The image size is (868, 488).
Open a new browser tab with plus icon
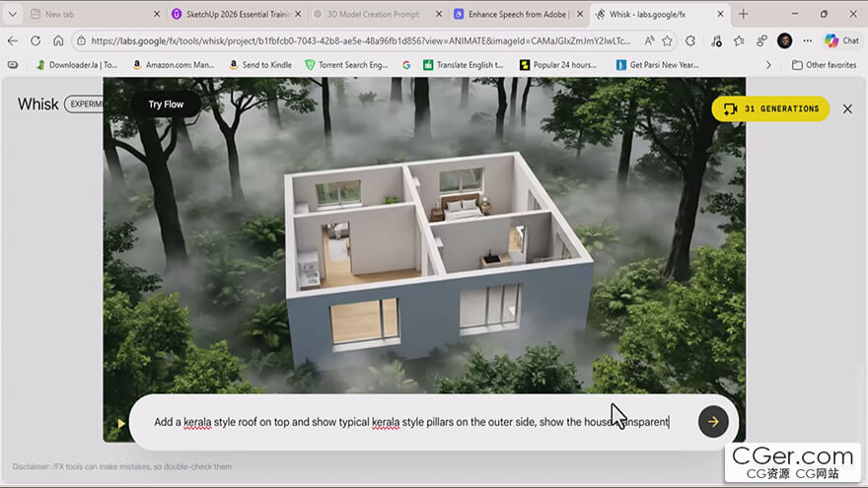coord(744,15)
